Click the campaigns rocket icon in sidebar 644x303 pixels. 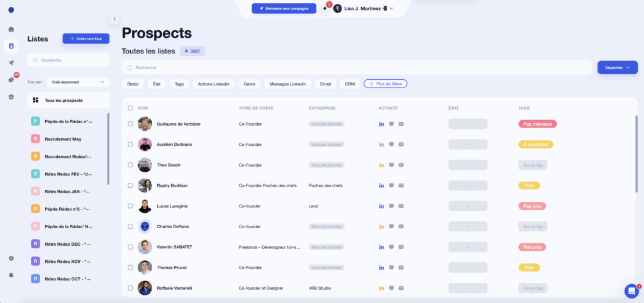click(11, 63)
